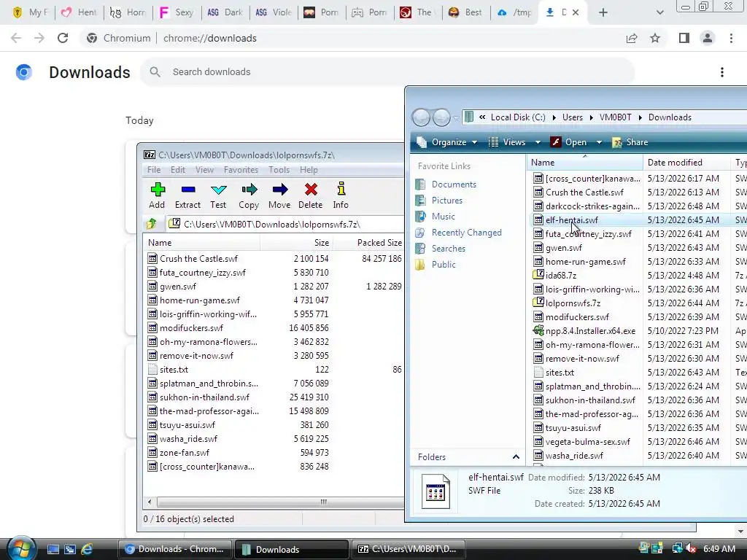Open the Views dropdown arrow in Explorer
The width and height of the screenshot is (747, 560).
tap(538, 142)
